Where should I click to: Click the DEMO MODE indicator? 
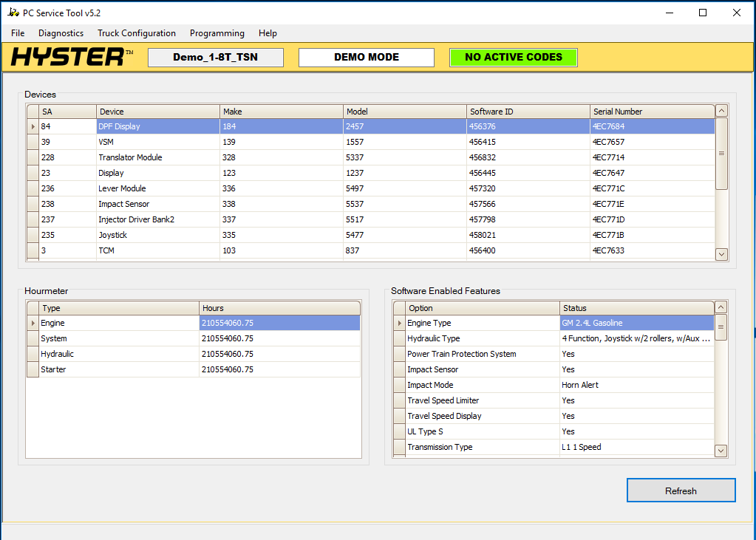pos(366,57)
